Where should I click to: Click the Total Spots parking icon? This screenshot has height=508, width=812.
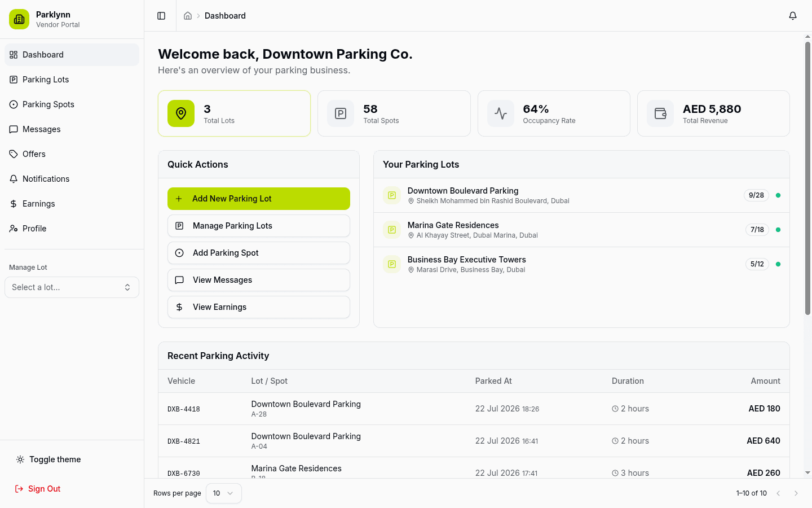coord(341,113)
